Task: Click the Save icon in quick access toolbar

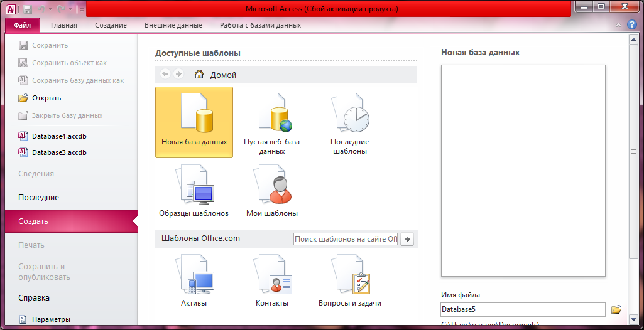Action: (28, 9)
